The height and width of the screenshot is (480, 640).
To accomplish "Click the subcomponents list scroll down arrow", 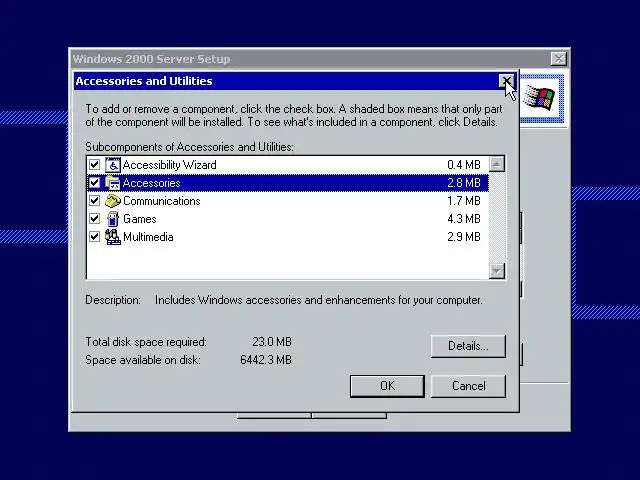I will click(497, 271).
